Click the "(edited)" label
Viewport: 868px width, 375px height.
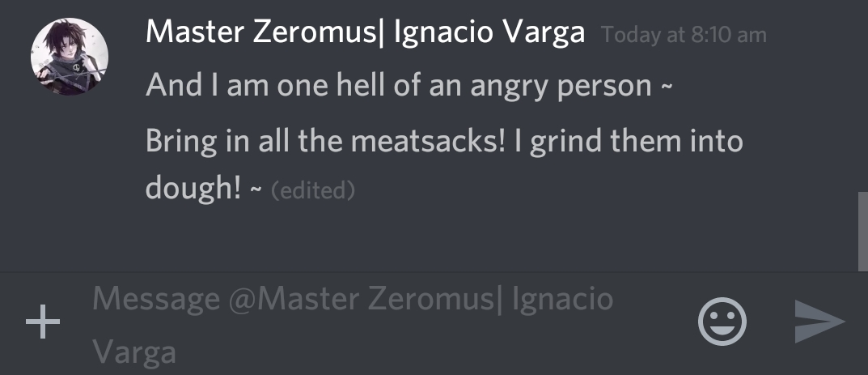[313, 191]
